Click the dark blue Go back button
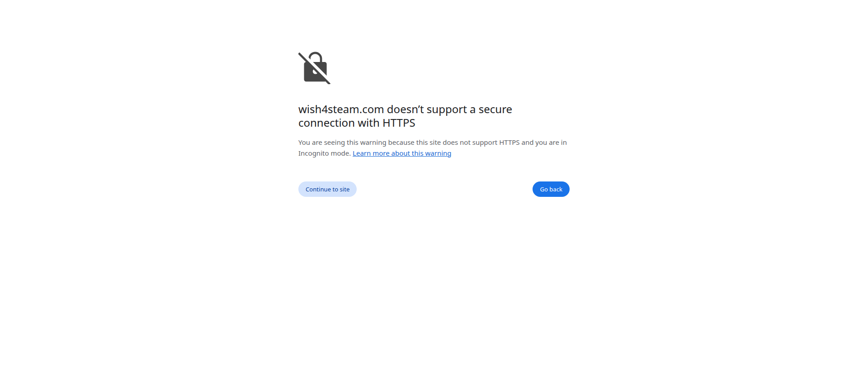The width and height of the screenshot is (868, 367). pyautogui.click(x=551, y=189)
